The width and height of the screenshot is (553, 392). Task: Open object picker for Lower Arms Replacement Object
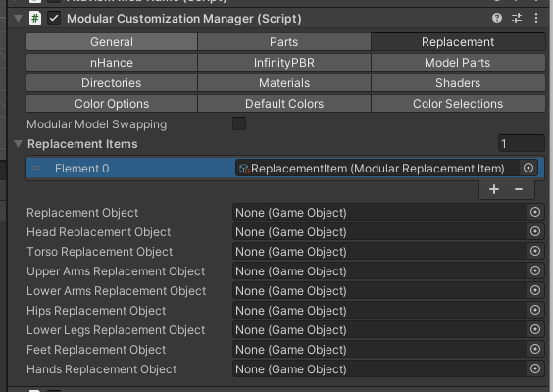point(535,290)
